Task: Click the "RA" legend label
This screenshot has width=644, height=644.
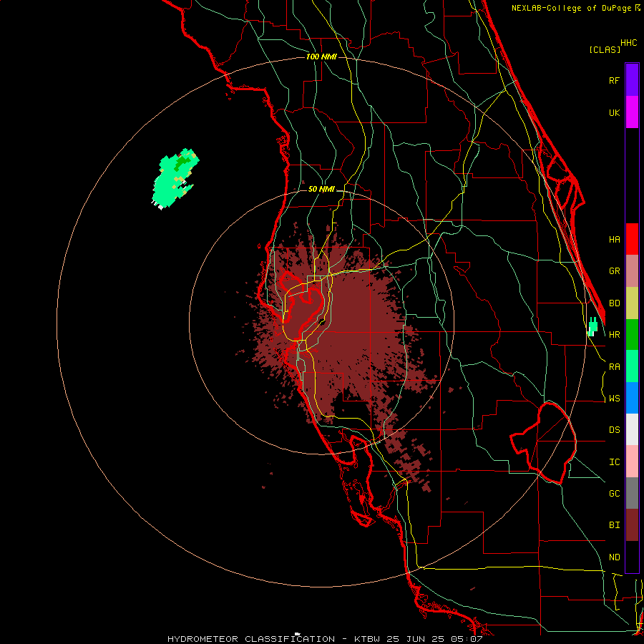Action: (x=614, y=367)
